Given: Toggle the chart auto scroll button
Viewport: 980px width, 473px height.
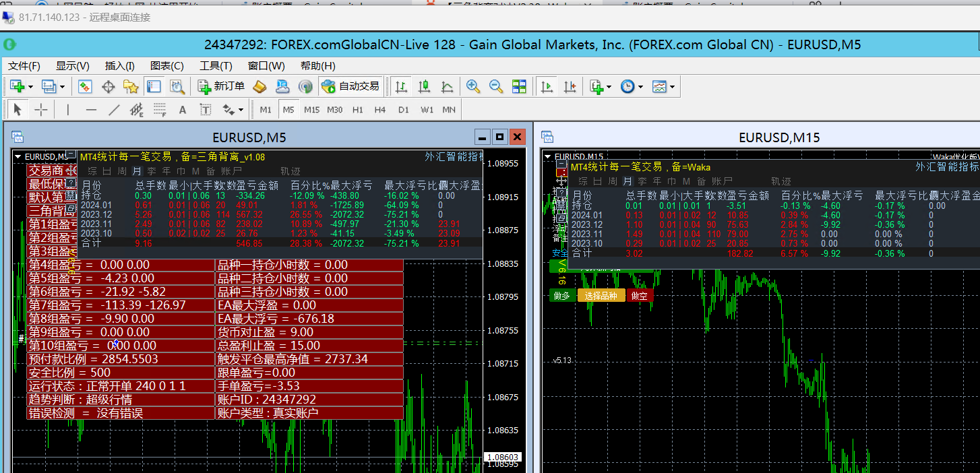Looking at the screenshot, I should (547, 86).
